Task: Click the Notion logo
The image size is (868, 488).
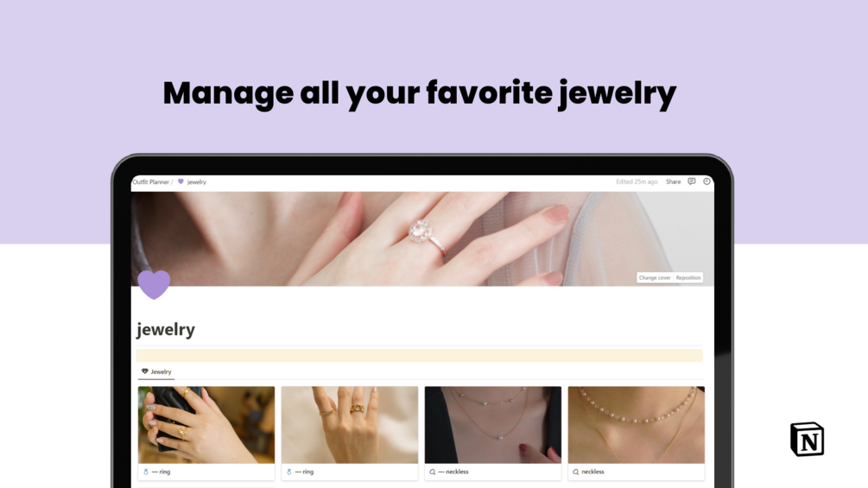Action: [807, 440]
